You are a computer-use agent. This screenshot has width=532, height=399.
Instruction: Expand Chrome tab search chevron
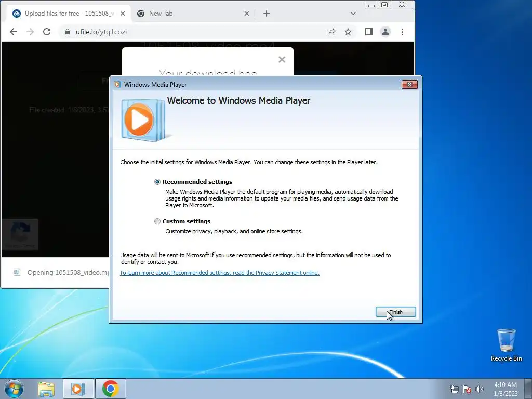coord(353,14)
